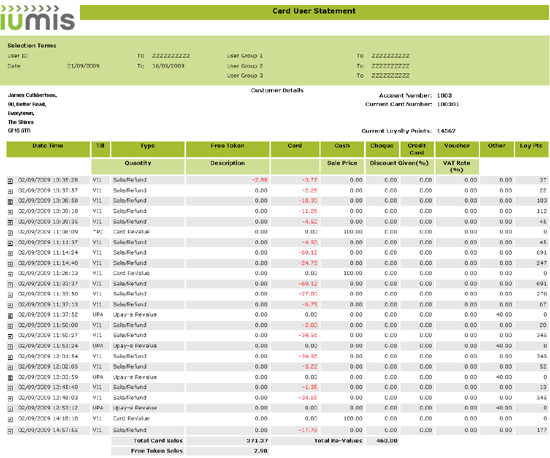Expand the 02/09/2009 11:50:00 row

point(11,326)
